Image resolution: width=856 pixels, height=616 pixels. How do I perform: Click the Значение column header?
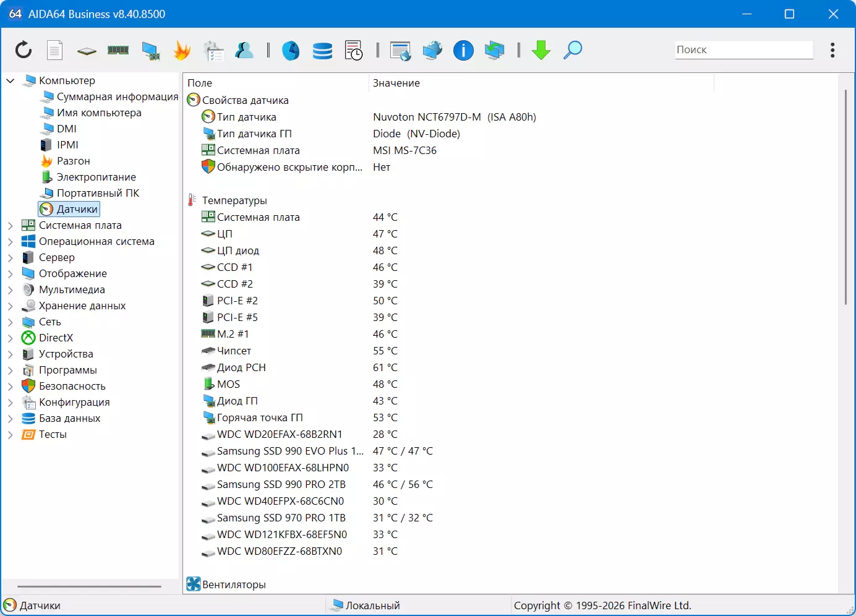click(x=541, y=83)
